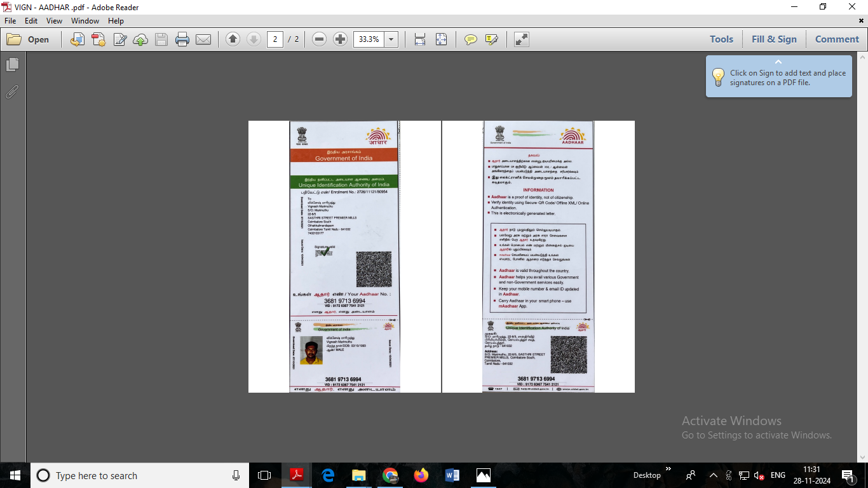The image size is (868, 488).
Task: Open the zoom level dropdown arrow
Action: [x=391, y=39]
